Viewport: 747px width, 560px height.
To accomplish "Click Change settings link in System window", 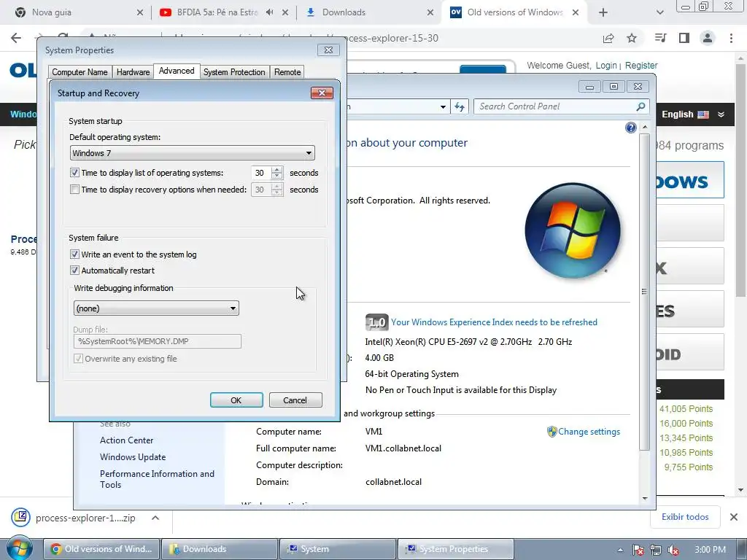I will point(589,432).
